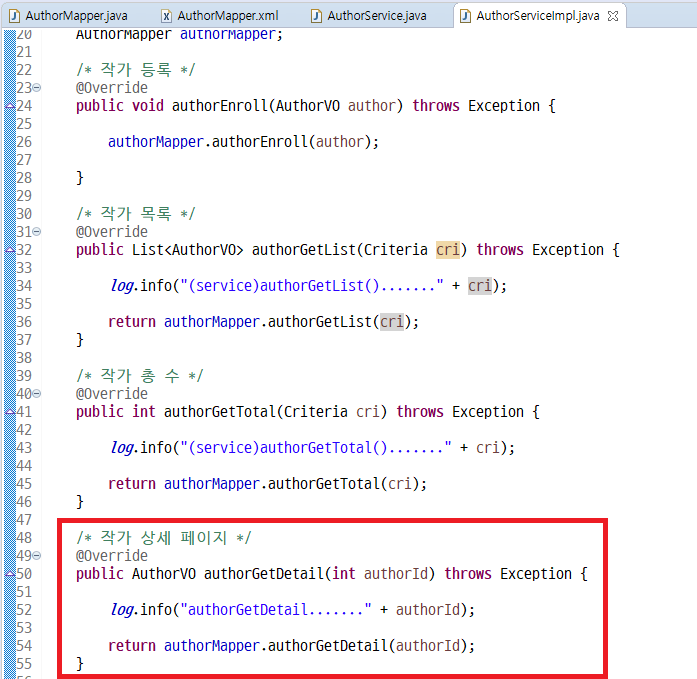This screenshot has height=679, width=697.
Task: Click authorGetDetail method name on line 50
Action: click(264, 574)
